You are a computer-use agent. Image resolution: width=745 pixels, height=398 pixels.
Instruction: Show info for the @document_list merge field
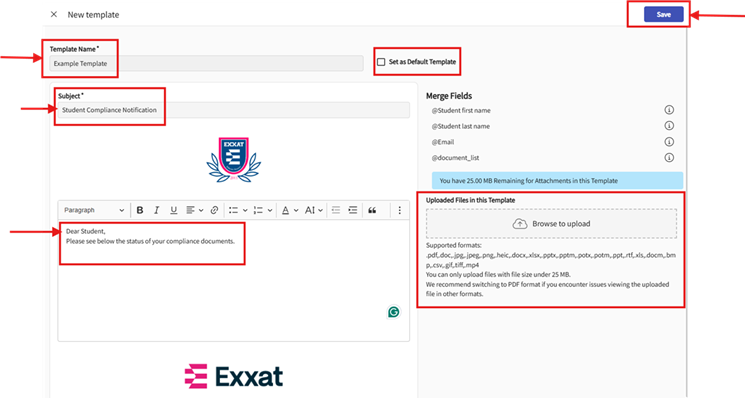click(669, 158)
